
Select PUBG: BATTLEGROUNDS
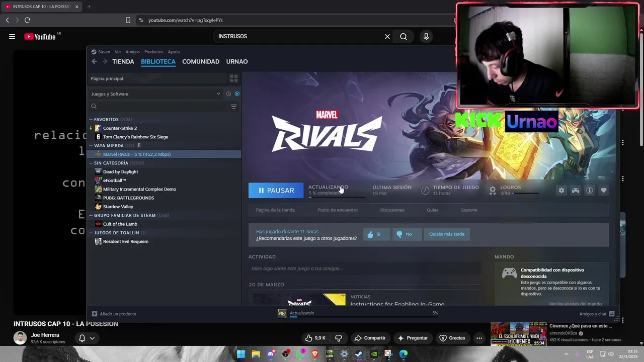point(128,198)
